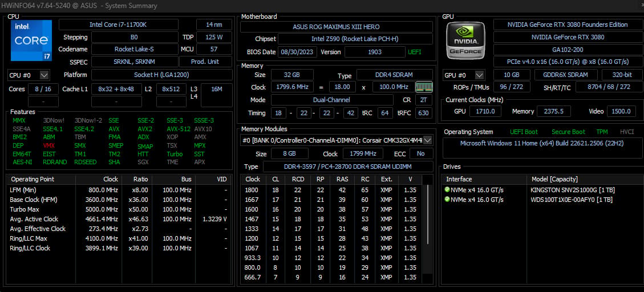Click the 666.7 clock row in timings table
The width and height of the screenshot is (644, 292).
click(332, 277)
